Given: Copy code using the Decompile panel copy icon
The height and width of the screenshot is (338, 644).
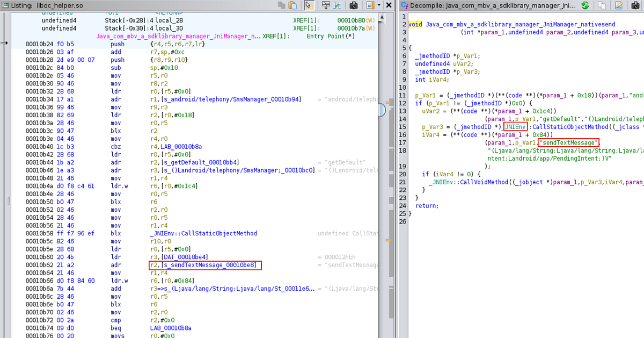Looking at the screenshot, I should tap(602, 5).
